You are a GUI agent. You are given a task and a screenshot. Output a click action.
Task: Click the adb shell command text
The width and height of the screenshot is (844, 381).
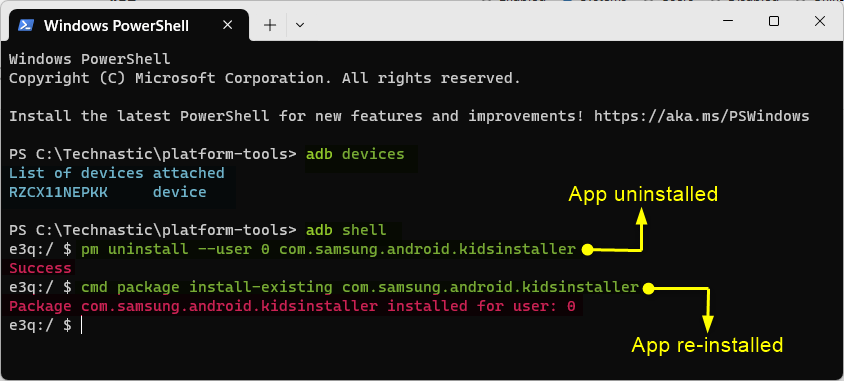[x=346, y=230]
